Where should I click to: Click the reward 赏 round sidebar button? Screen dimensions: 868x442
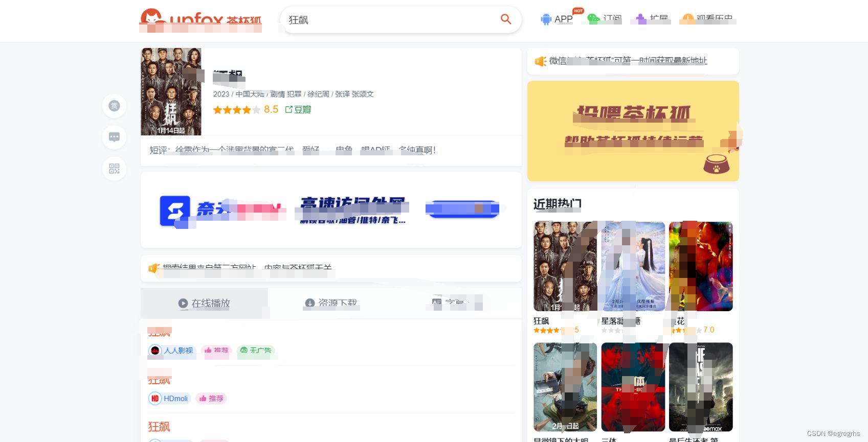114,106
